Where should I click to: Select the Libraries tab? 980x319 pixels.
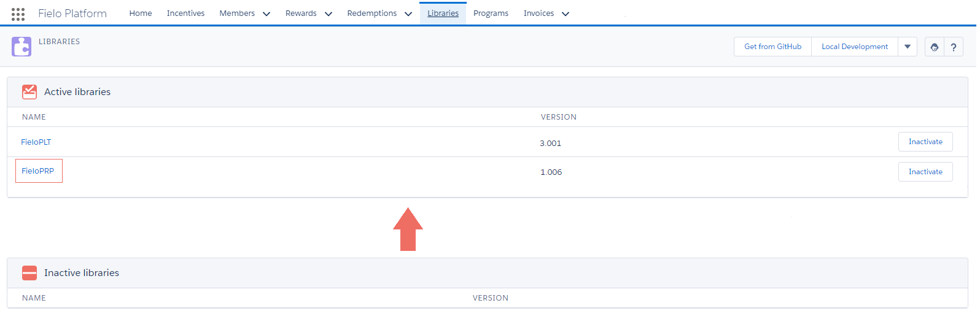(443, 13)
